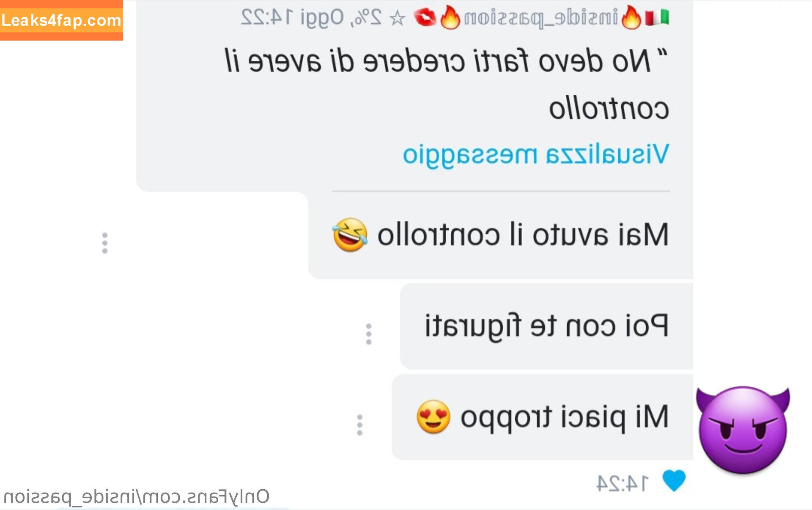Click the OnlyFans.com/inside_passion watermark text
Image resolution: width=812 pixels, height=510 pixels.
click(x=136, y=496)
